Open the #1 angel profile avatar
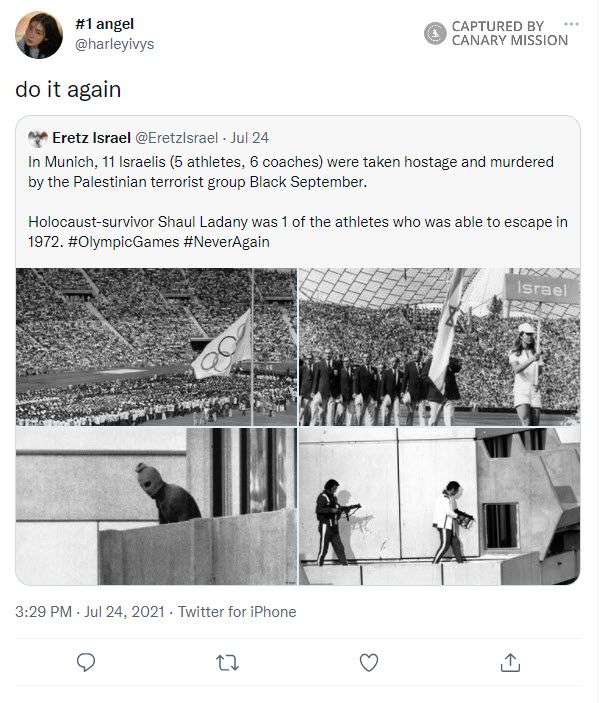 [40, 35]
